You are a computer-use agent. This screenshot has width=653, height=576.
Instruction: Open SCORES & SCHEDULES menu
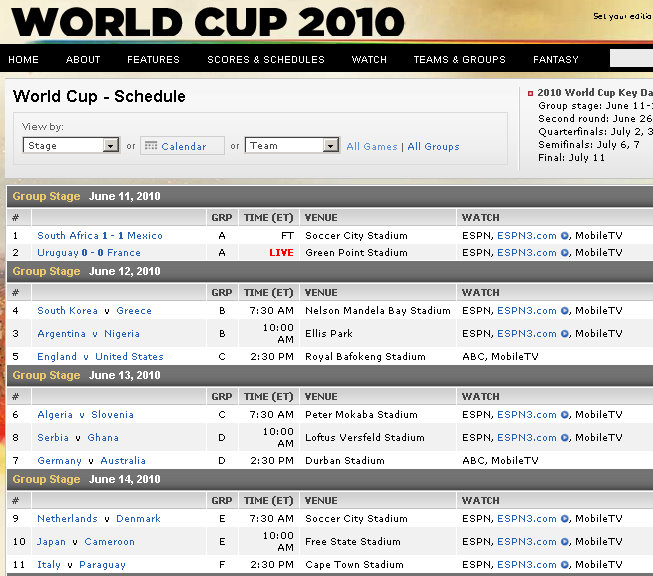tap(266, 60)
